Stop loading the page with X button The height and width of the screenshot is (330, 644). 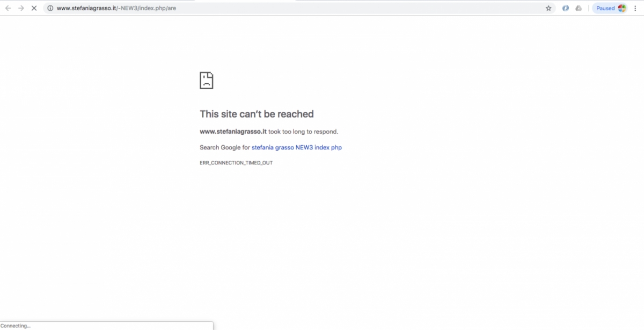click(x=34, y=8)
